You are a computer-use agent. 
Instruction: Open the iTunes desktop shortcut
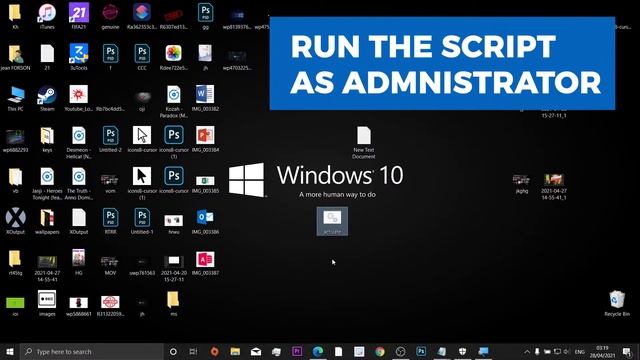(47, 16)
